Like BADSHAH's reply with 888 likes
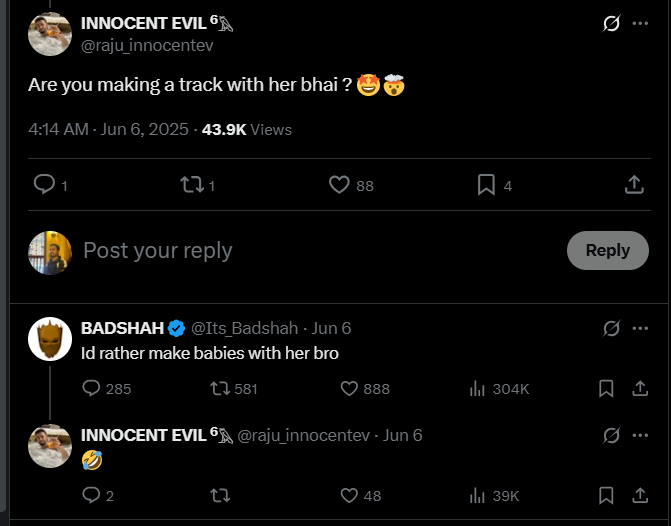 click(x=349, y=388)
